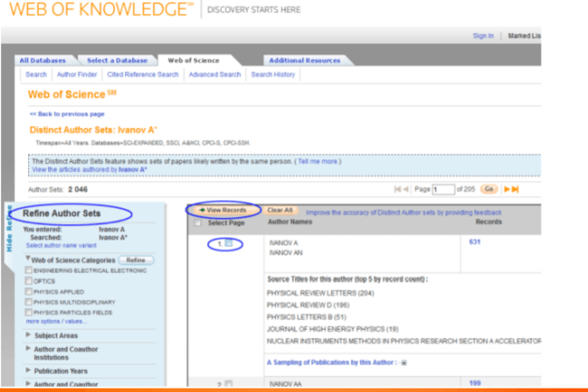Click Select author name variant link
The height and width of the screenshot is (392, 588).
point(61,245)
